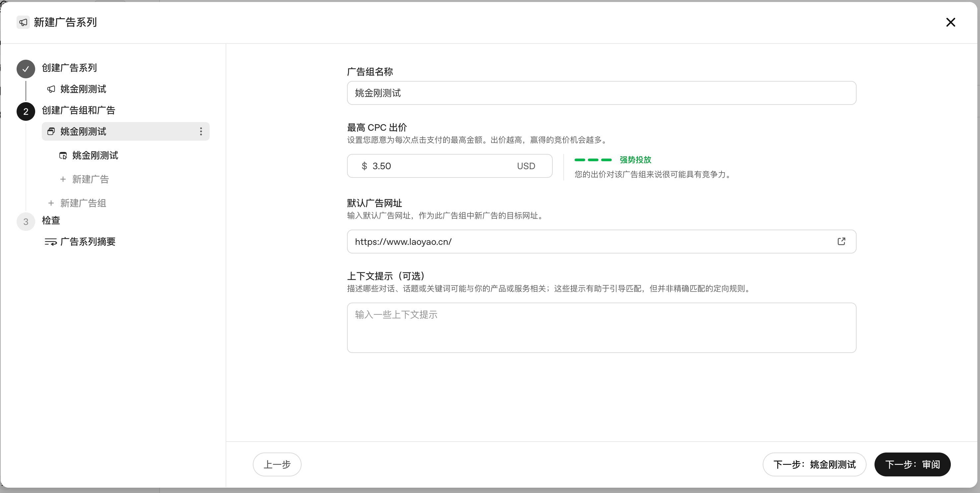This screenshot has width=980, height=493.
Task: Click the 检查 step label
Action: coord(51,221)
